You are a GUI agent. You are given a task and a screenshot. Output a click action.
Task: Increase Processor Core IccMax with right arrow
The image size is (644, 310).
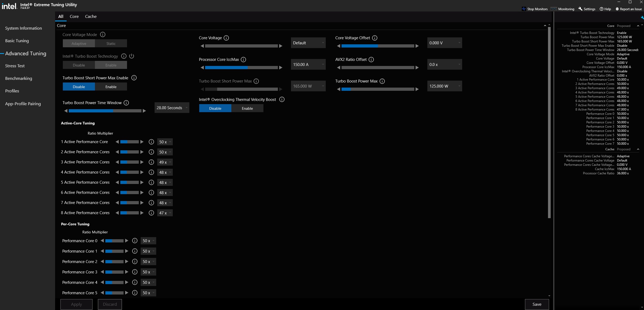coord(281,68)
